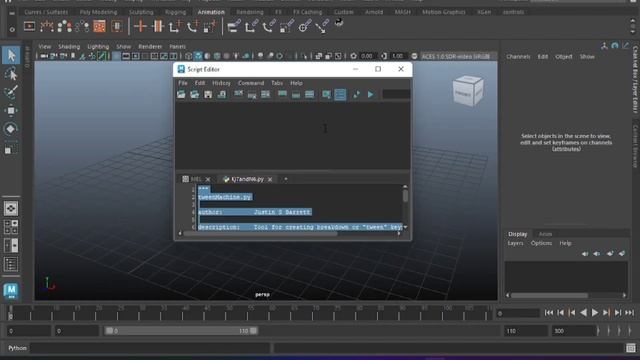Image resolution: width=640 pixels, height=360 pixels.
Task: Activate the Lasso Select tool
Action: 11,74
